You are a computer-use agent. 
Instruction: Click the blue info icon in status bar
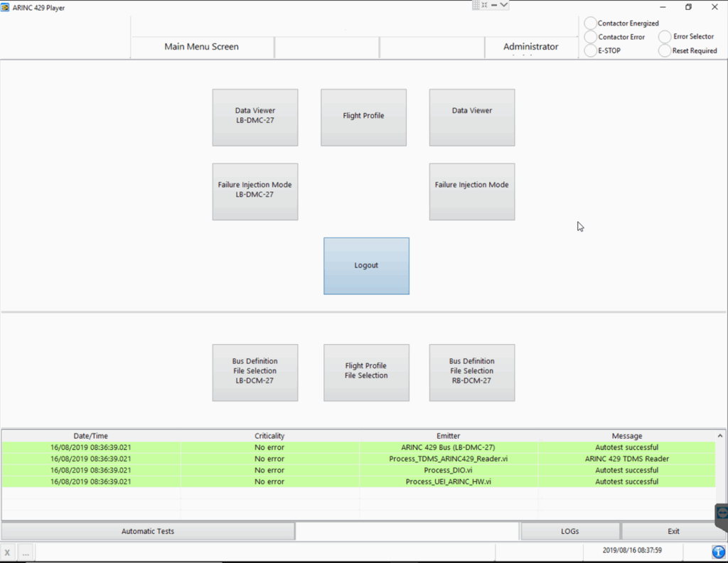tap(719, 552)
